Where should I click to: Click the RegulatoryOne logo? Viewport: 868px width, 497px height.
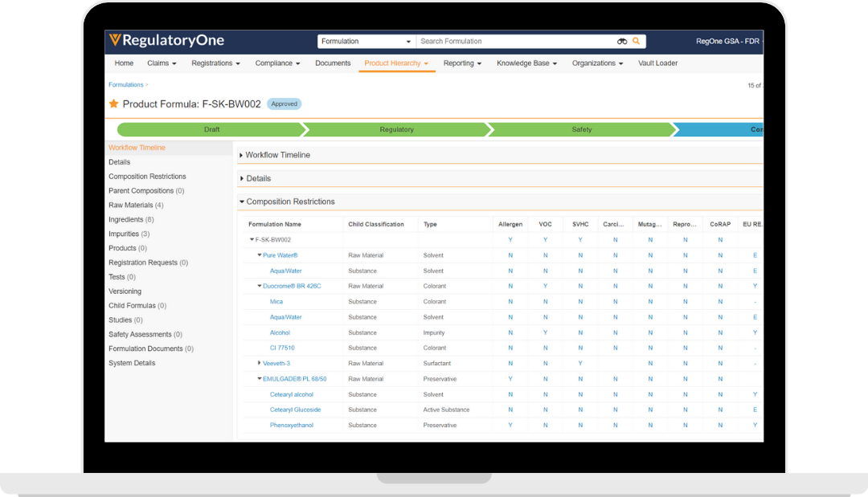coord(166,40)
